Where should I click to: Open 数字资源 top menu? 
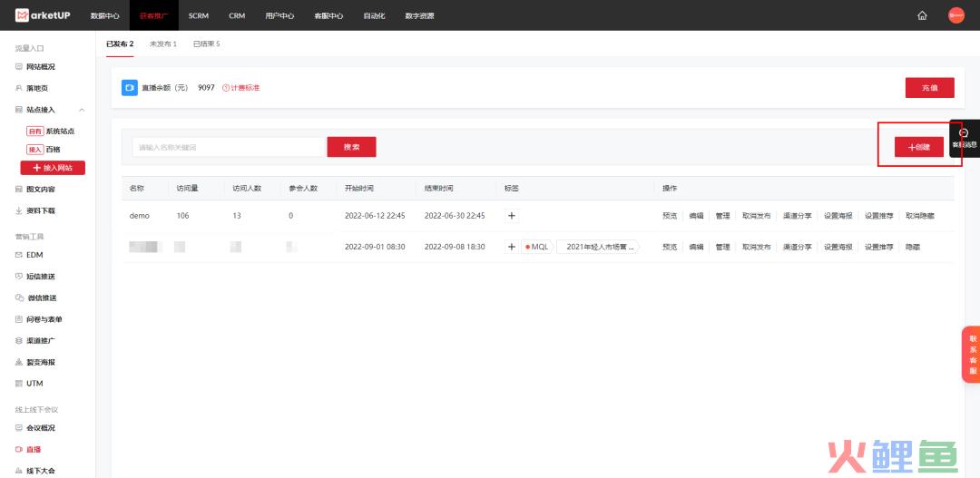click(x=419, y=15)
